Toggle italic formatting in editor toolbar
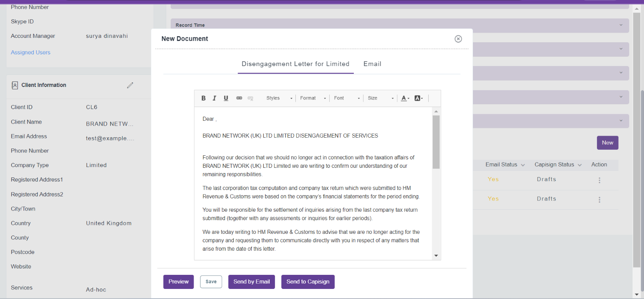 pos(215,98)
